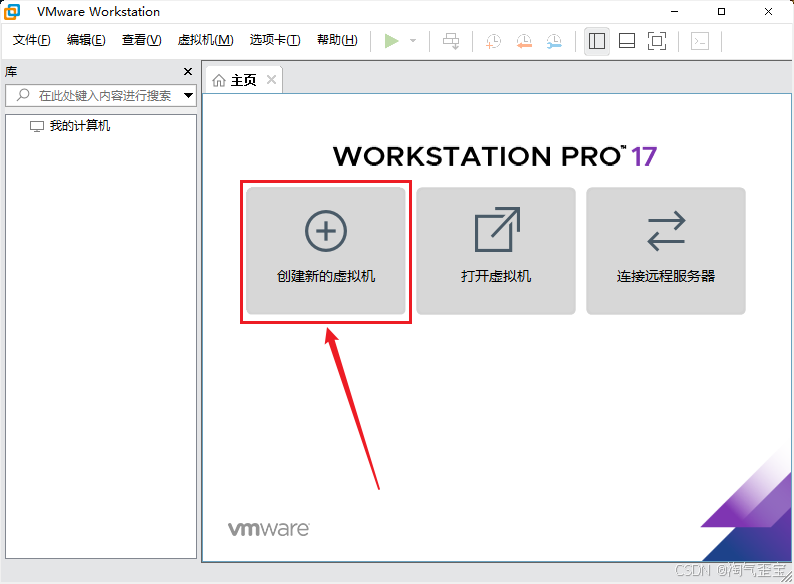The width and height of the screenshot is (794, 584).
Task: Click the revert to snapshot icon
Action: [x=524, y=41]
